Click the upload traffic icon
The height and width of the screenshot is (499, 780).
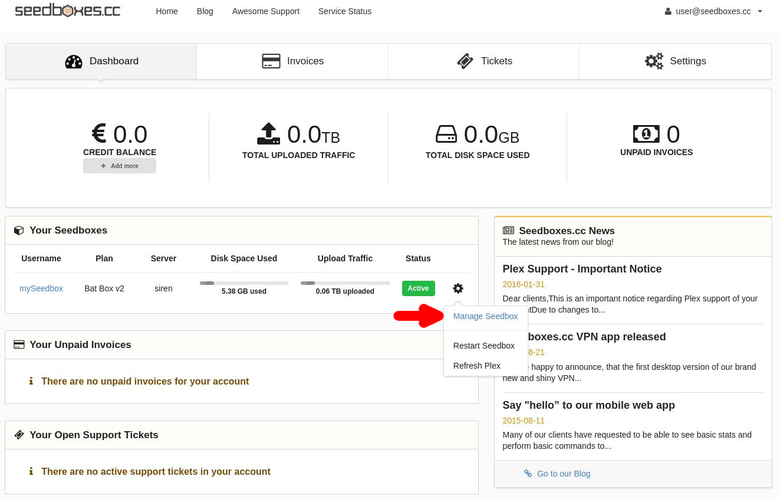click(x=268, y=134)
